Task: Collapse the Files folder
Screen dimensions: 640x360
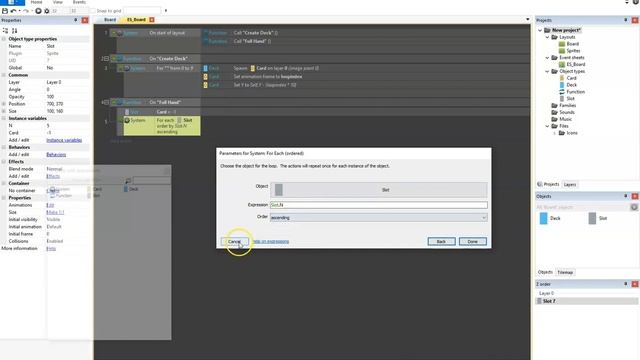Action: [547, 126]
